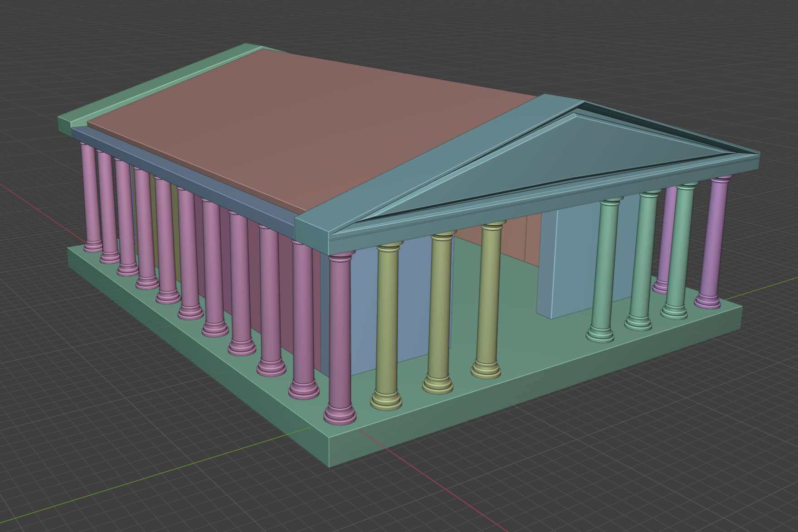Select the purple corner column at far right
The width and height of the screenshot is (798, 532).
[x=713, y=242]
